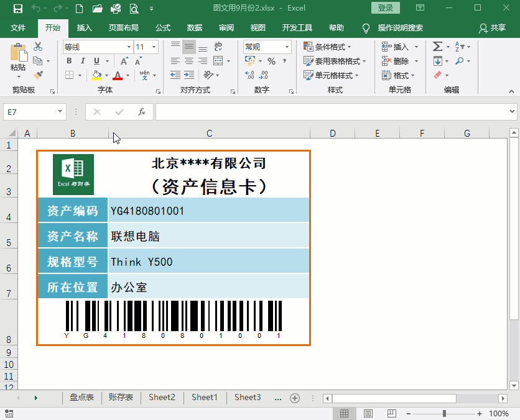
Task: Increase decimal places icon
Action: pyautogui.click(x=249, y=75)
